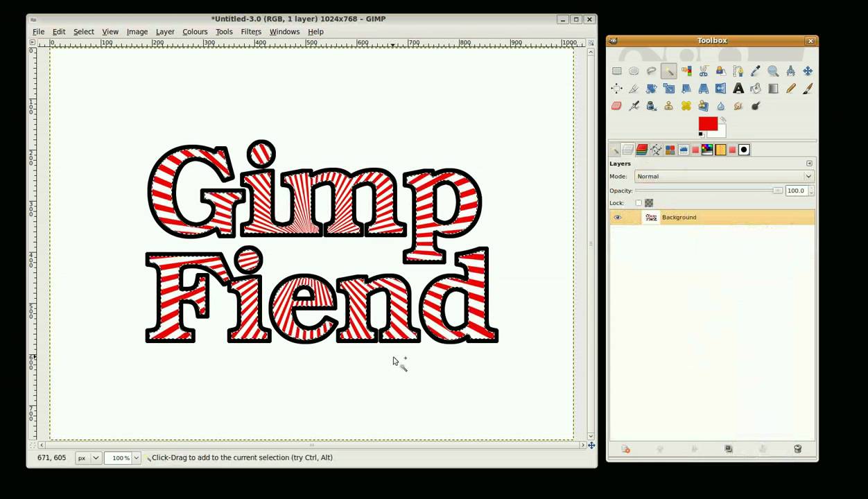Open the Filters menu
Image resolution: width=868 pixels, height=499 pixels.
pyautogui.click(x=251, y=32)
